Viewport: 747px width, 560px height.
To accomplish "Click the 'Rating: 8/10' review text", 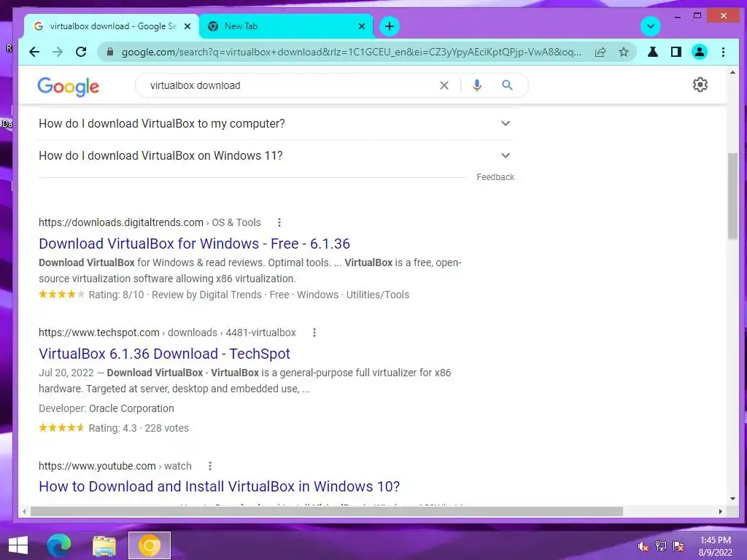I will tap(116, 295).
